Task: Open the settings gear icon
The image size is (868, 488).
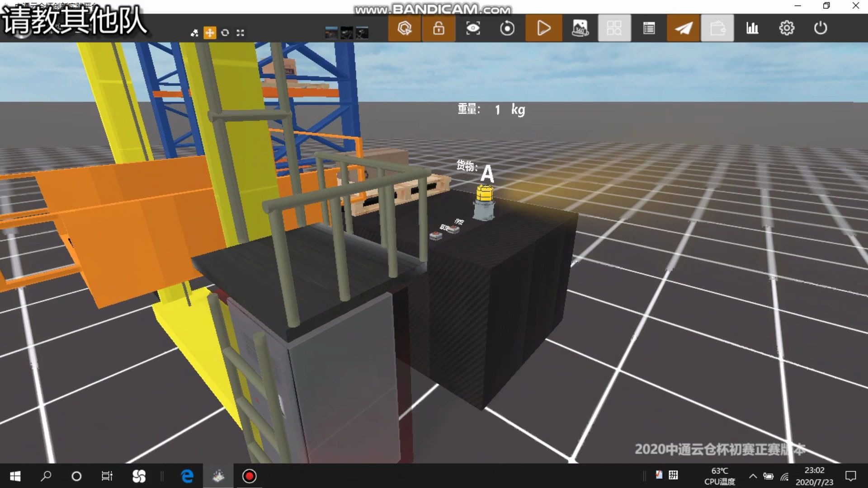Action: 787,28
